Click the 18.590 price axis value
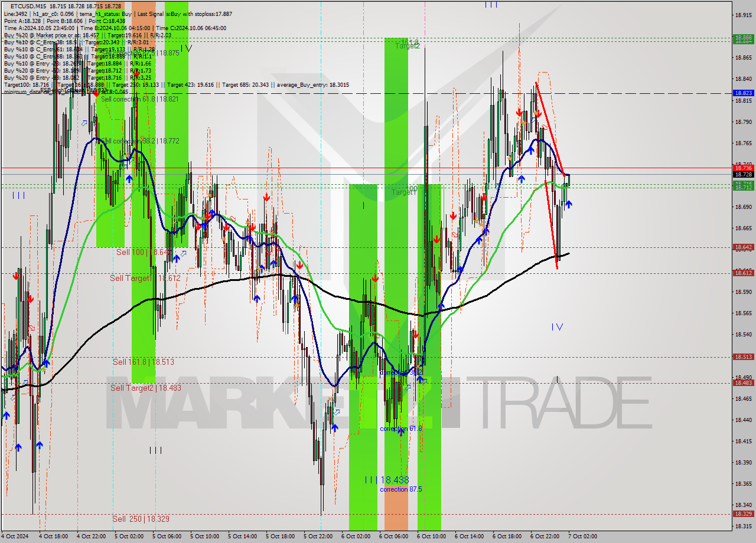Screen dimensions: 756x543 [743, 292]
